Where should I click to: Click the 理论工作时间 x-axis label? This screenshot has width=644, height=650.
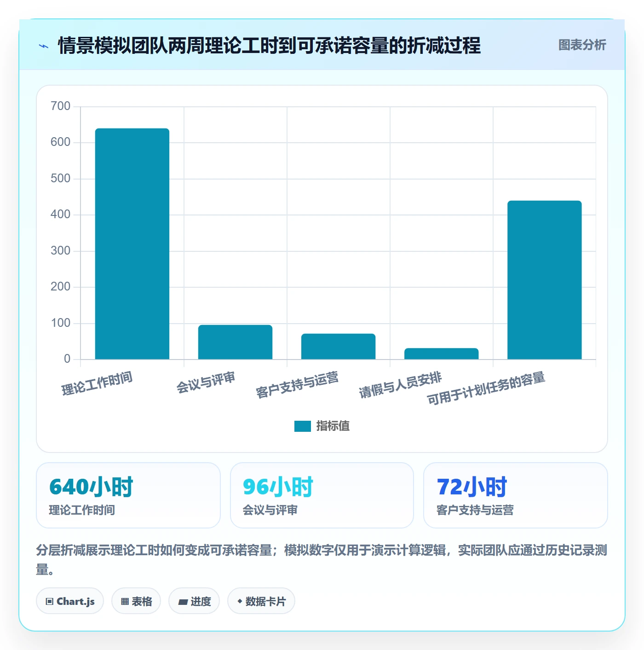tap(97, 383)
